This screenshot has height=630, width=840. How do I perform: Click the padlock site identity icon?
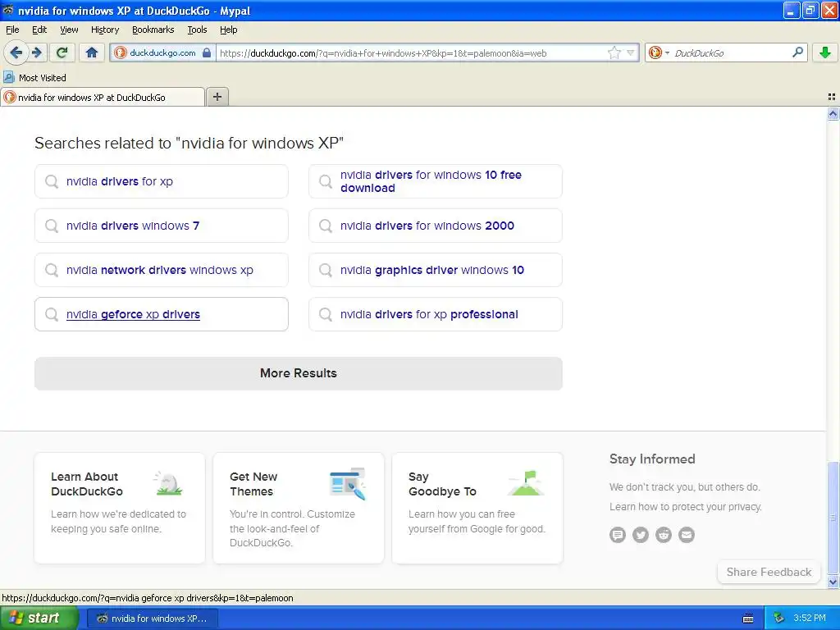207,52
